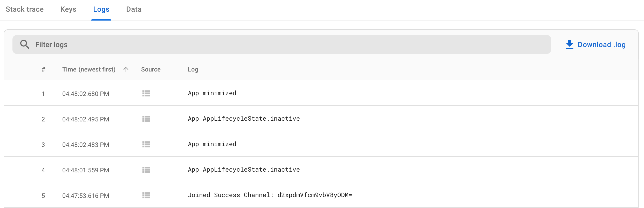The height and width of the screenshot is (208, 644).
Task: Select the Logs tab
Action: click(101, 9)
